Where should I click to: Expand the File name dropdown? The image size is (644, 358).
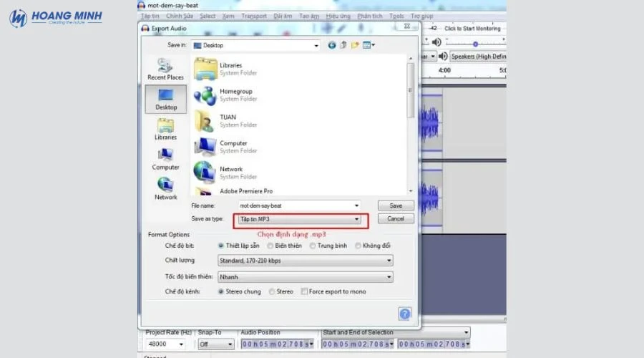point(356,205)
